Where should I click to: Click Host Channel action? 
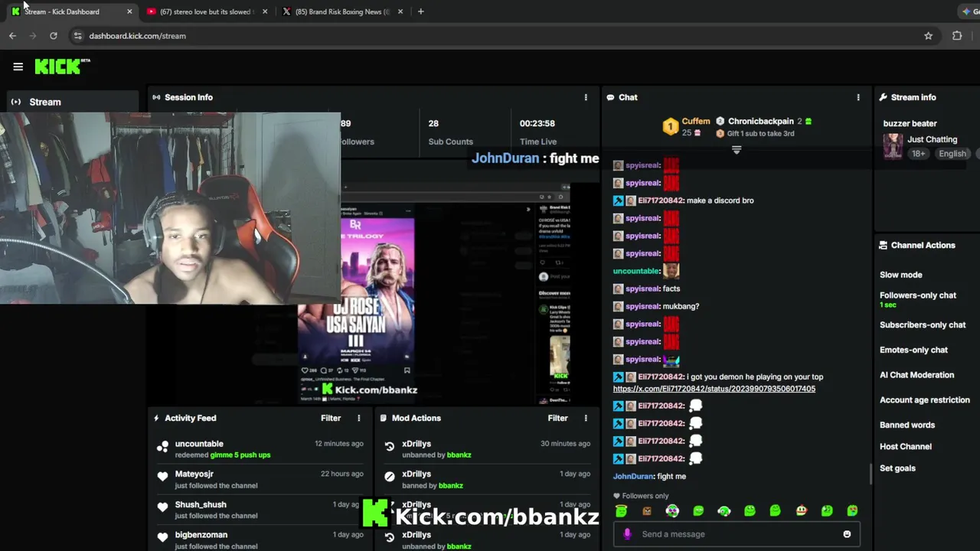pos(906,446)
